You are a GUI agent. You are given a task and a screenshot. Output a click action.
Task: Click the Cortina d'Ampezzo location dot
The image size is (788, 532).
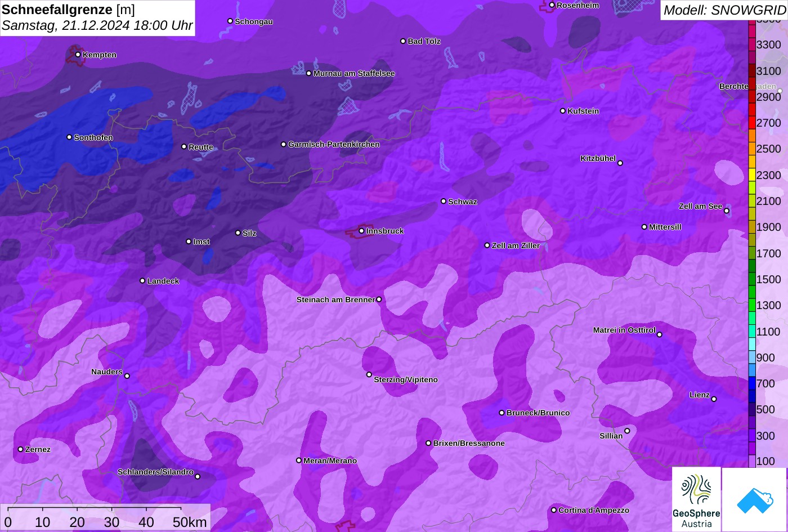554,510
